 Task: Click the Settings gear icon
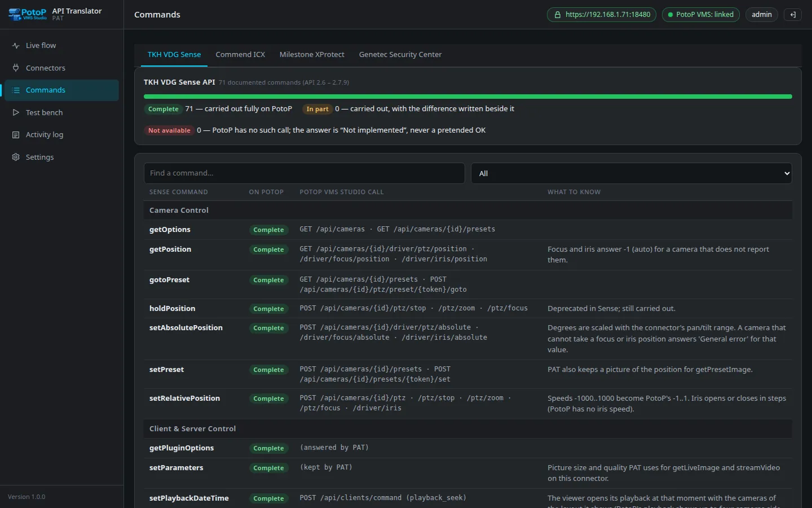coord(16,157)
